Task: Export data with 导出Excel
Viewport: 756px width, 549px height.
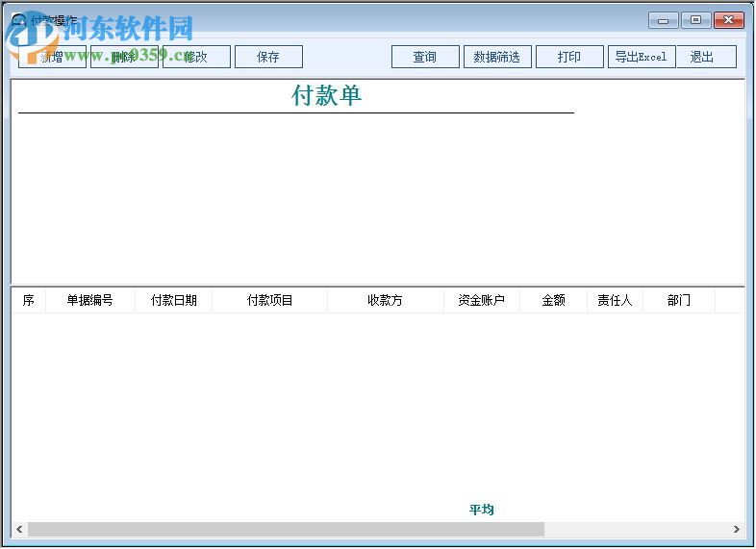Action: pyautogui.click(x=642, y=57)
